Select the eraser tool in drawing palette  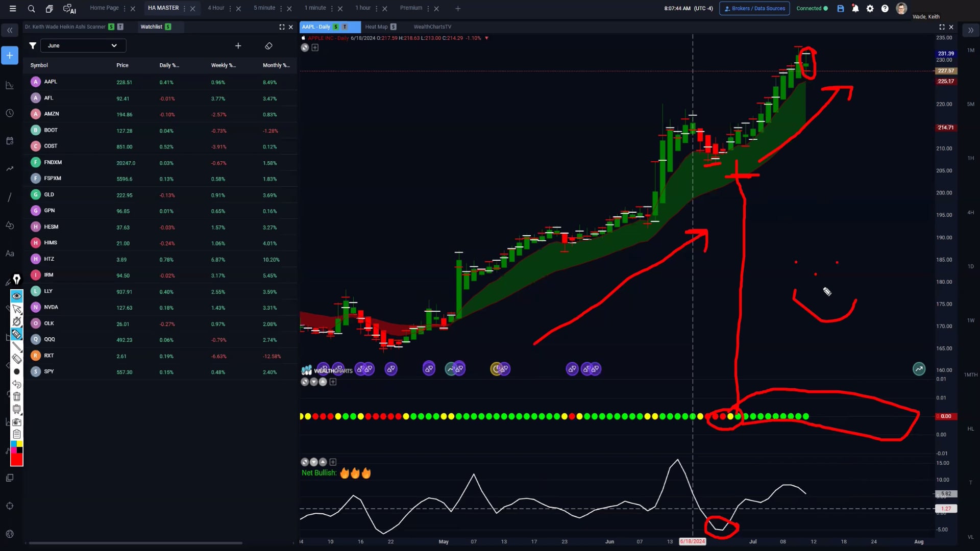click(x=17, y=359)
